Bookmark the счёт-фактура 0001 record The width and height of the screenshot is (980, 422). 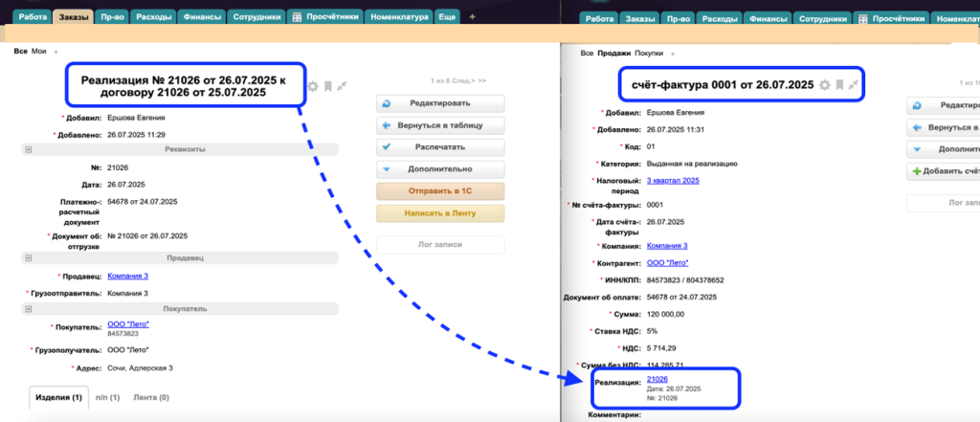coord(838,85)
